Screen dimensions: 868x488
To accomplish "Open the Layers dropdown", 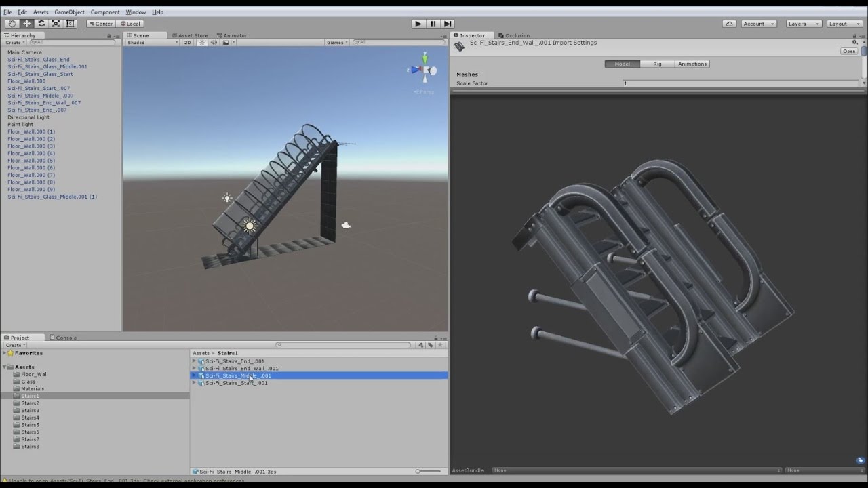I will (804, 24).
